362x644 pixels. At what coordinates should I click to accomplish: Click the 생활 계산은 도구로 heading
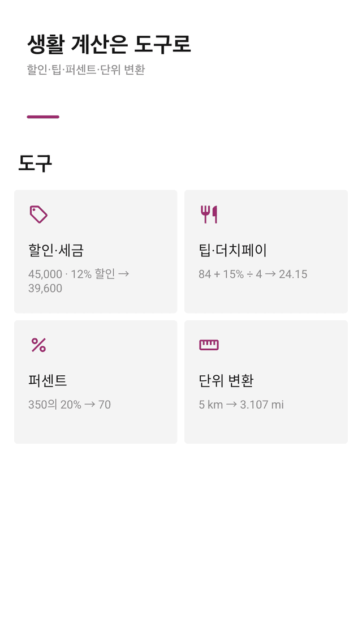109,44
